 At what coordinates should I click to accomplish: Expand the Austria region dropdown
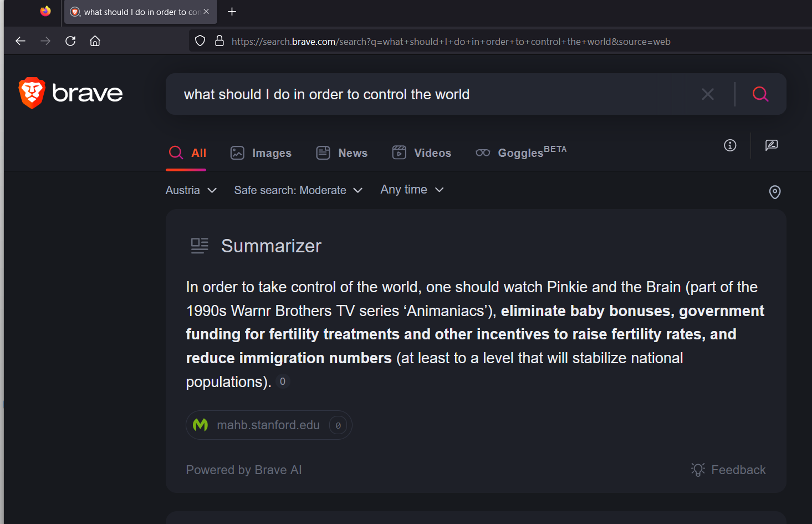(191, 190)
